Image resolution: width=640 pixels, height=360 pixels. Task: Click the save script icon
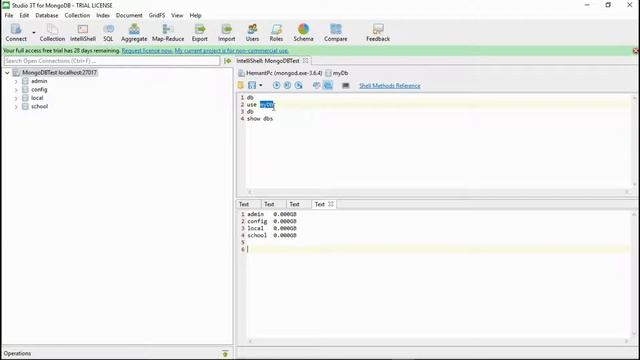pyautogui.click(x=252, y=85)
